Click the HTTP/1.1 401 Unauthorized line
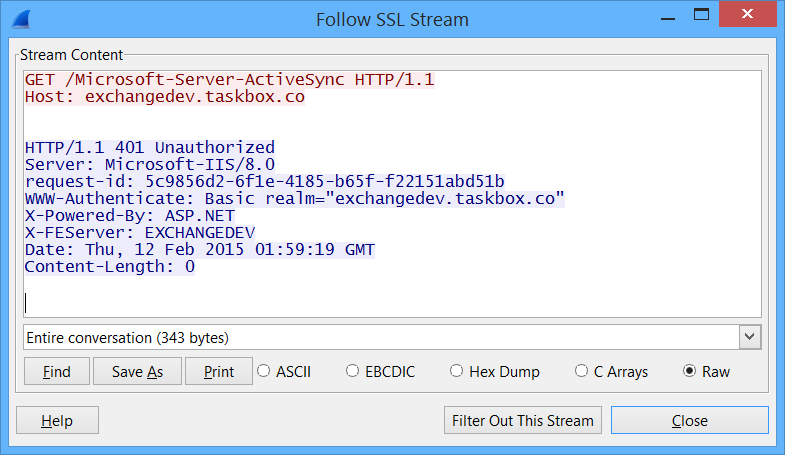 (x=150, y=148)
